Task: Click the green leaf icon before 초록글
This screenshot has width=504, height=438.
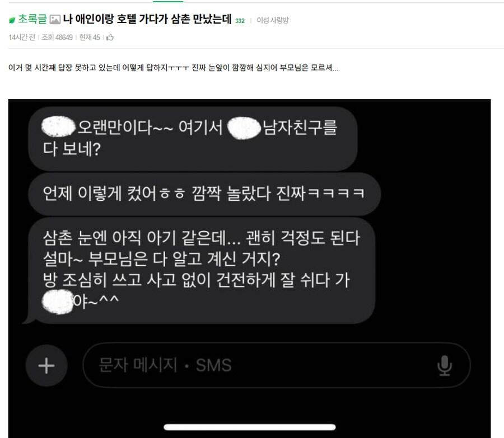Action: [x=12, y=20]
